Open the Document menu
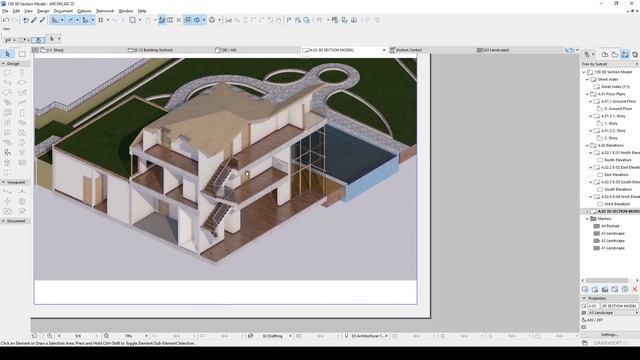 [63, 11]
